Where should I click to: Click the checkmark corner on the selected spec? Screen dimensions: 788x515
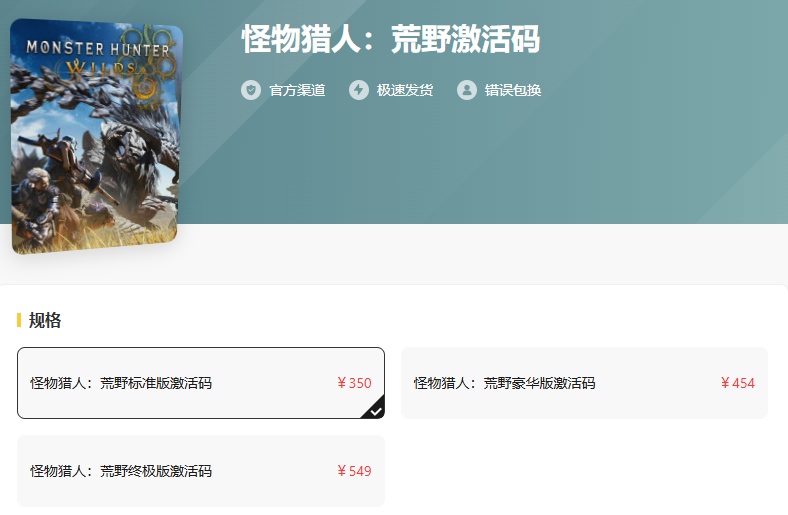374,409
